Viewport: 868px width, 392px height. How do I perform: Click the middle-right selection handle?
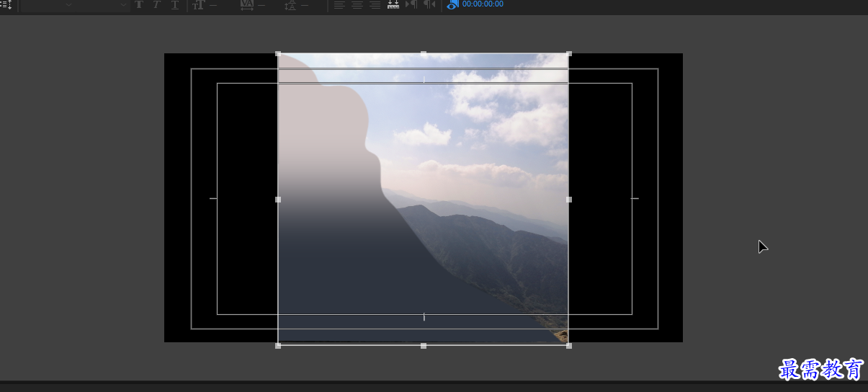point(569,200)
